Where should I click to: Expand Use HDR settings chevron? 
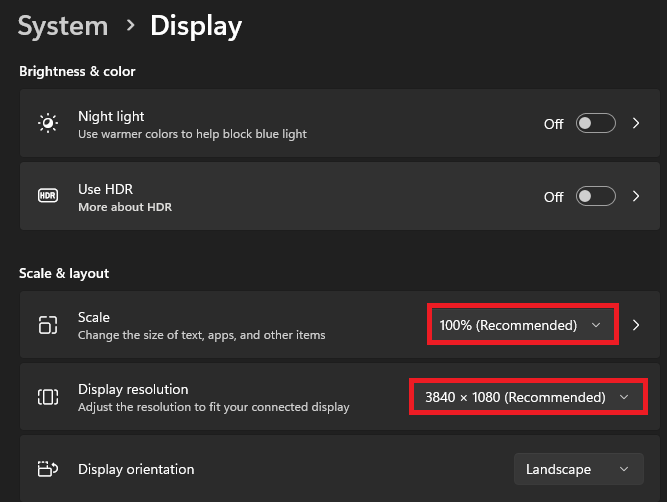pyautogui.click(x=636, y=197)
